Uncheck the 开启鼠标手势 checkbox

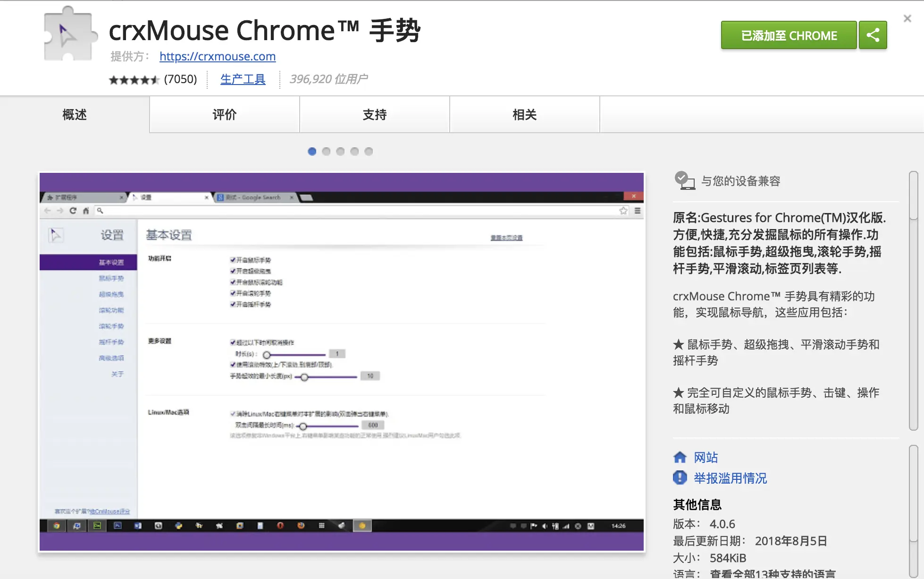(x=233, y=260)
